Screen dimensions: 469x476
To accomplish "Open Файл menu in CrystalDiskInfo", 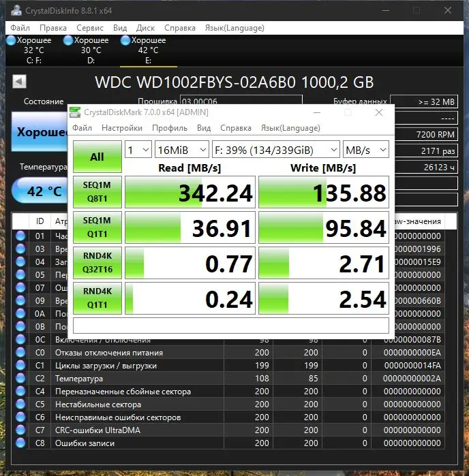I will (20, 28).
